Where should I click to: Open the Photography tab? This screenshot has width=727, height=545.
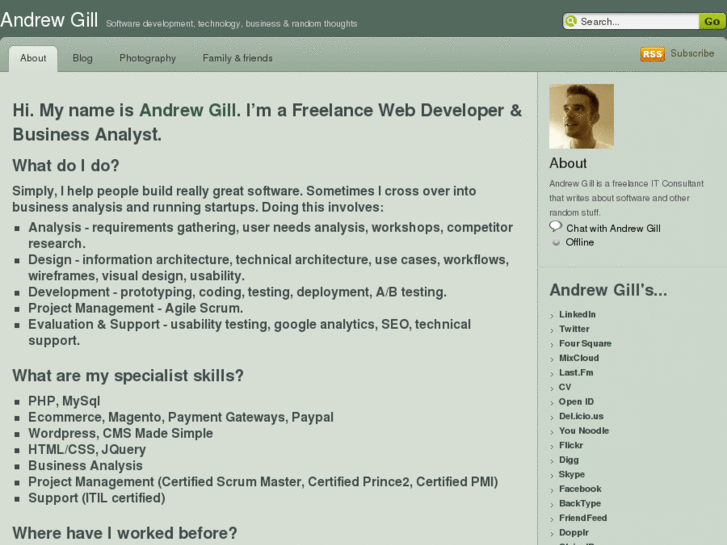tap(147, 58)
